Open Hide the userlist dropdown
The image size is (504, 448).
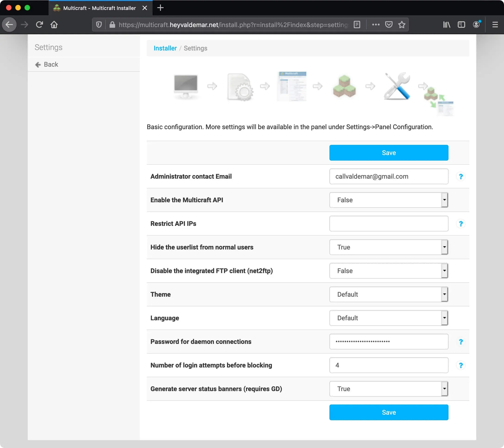point(389,247)
